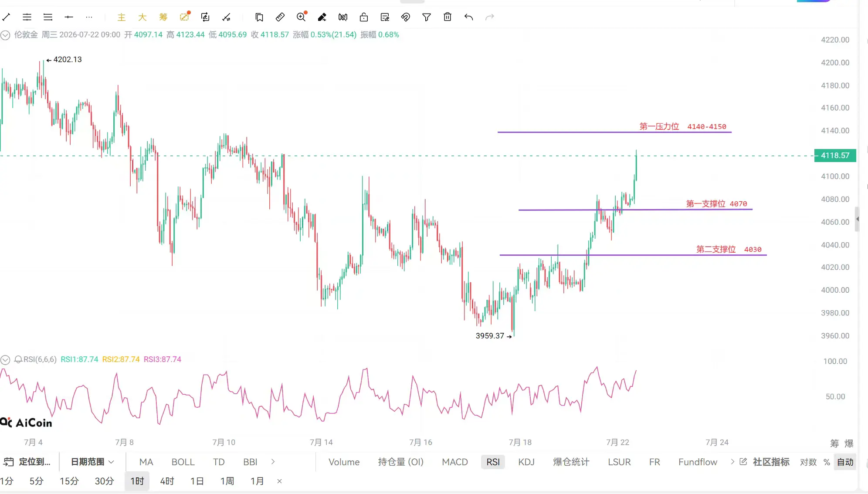
Task: Open 社区指标 community indicators
Action: (766, 462)
